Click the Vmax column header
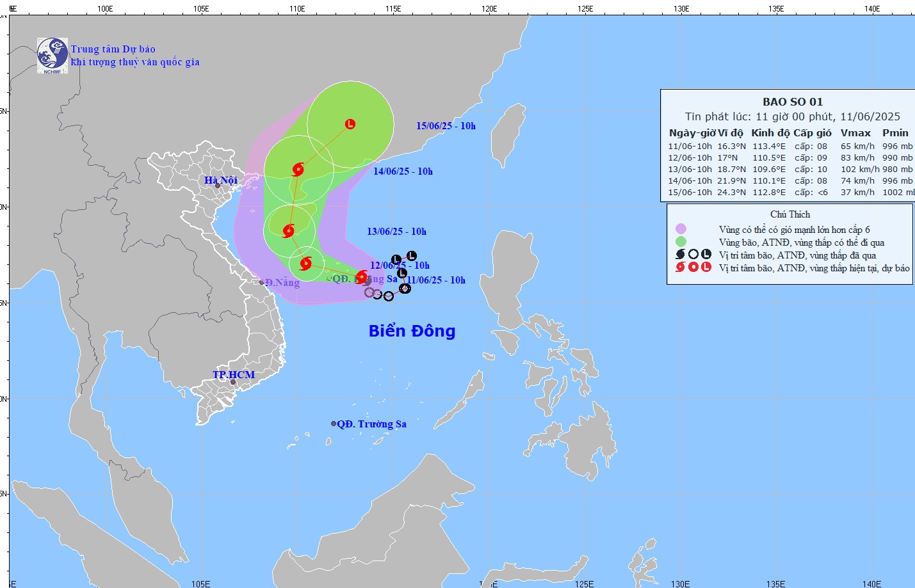Viewport: 915px width, 588px height. click(x=855, y=133)
